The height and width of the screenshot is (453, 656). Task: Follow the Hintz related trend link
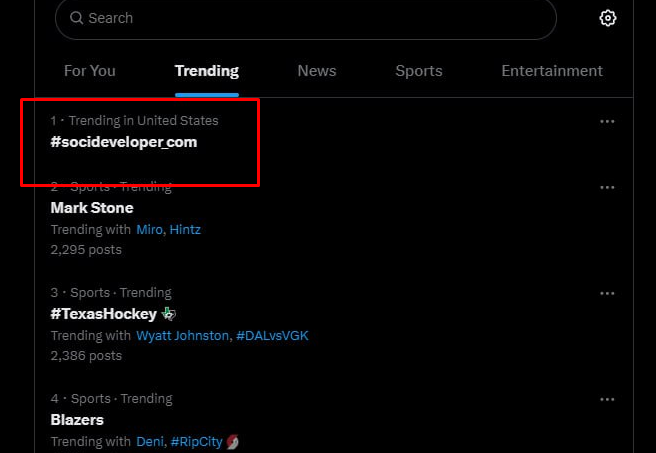tap(185, 230)
